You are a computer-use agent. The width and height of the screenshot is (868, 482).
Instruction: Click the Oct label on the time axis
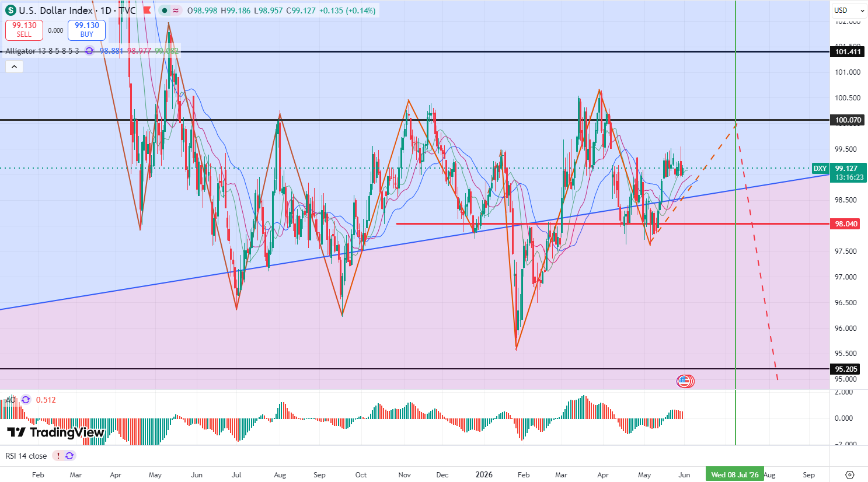click(361, 474)
